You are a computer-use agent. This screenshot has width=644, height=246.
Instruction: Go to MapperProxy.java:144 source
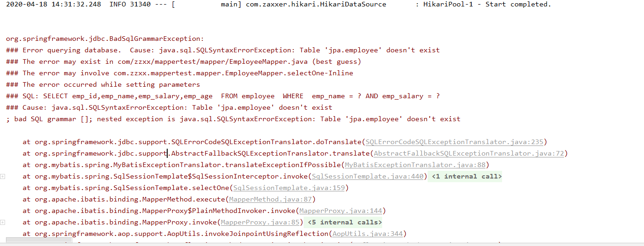tap(340, 211)
